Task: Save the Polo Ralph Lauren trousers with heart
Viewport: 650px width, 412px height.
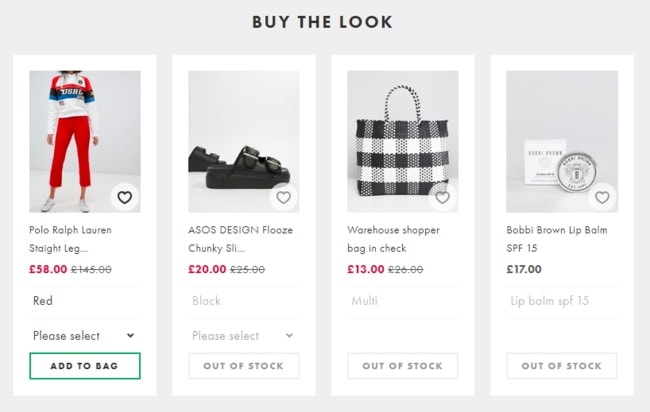Action: (124, 198)
